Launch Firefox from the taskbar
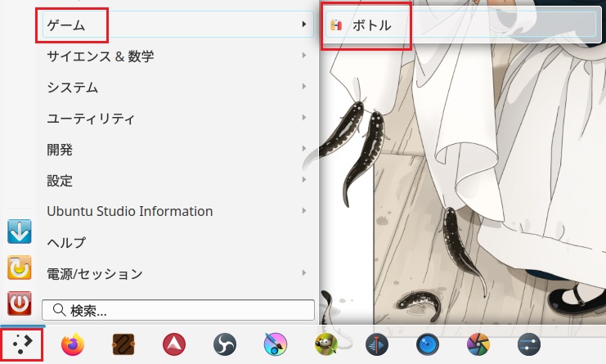Image resolution: width=606 pixels, height=364 pixels. pyautogui.click(x=73, y=345)
